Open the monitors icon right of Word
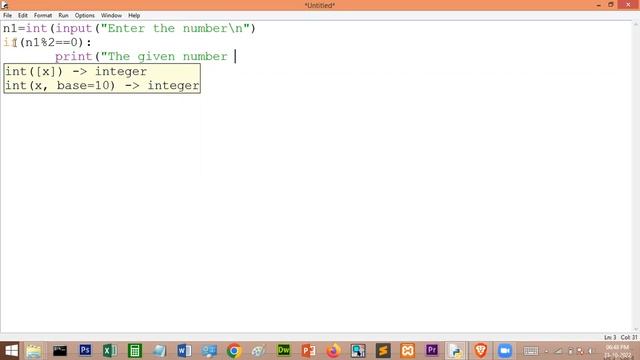Viewport: 640px width, 360px height. pyautogui.click(x=209, y=351)
